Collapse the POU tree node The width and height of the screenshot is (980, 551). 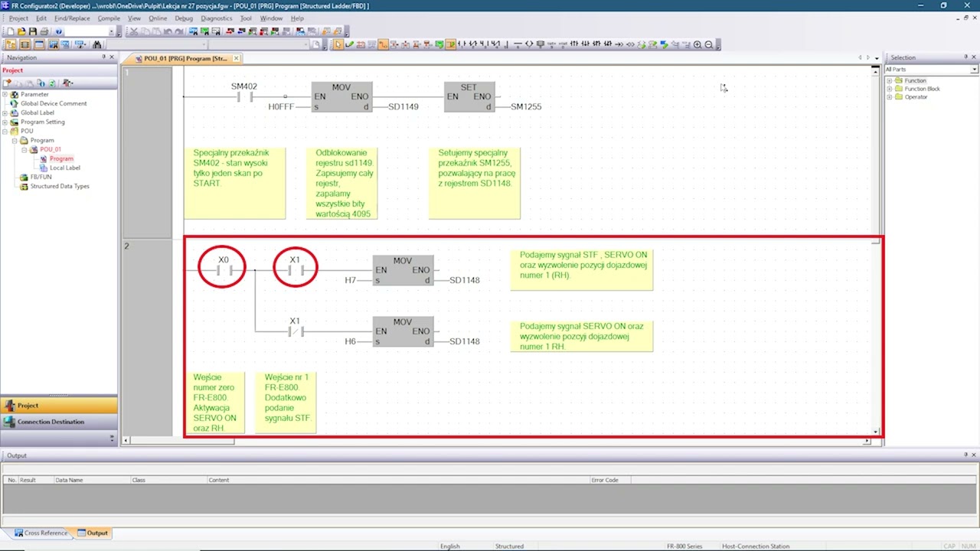coord(5,131)
